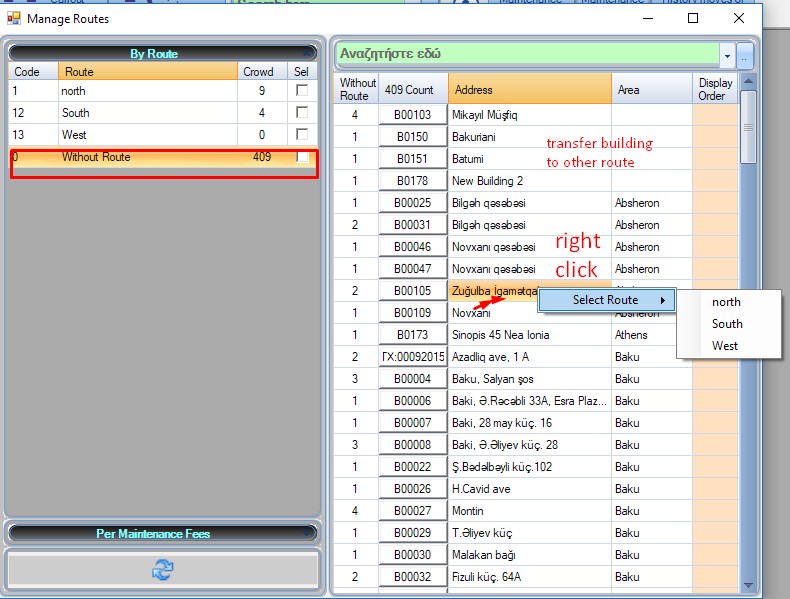This screenshot has height=599, width=790.
Task: Pick West from the route submenu
Action: coord(725,346)
